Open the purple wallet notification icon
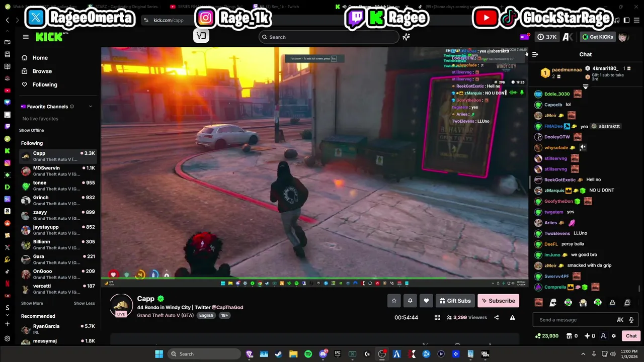The height and width of the screenshot is (362, 644). [x=525, y=37]
